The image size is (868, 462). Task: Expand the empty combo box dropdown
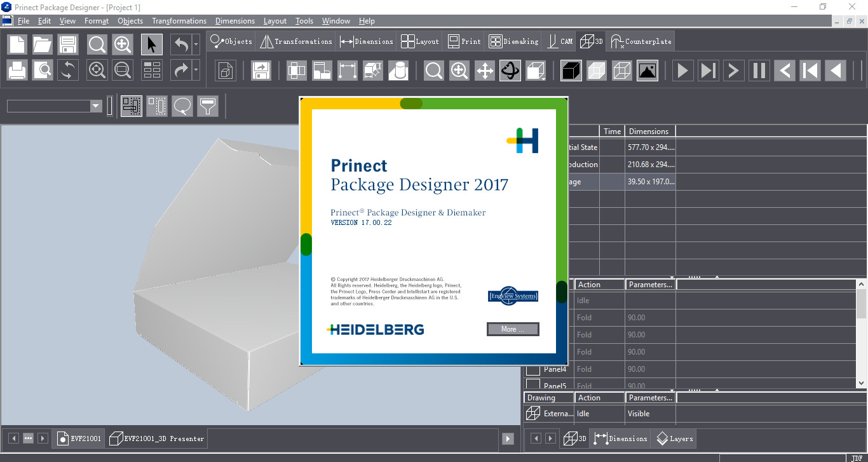(96, 106)
